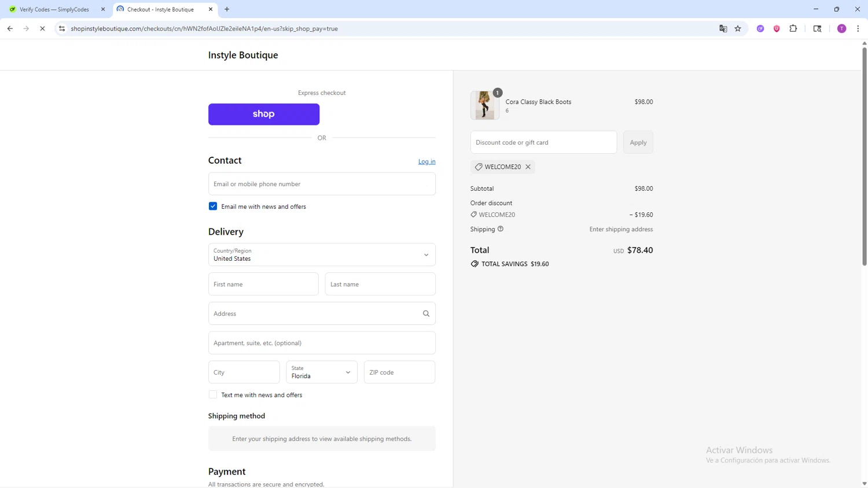Click the browser back arrow
This screenshot has height=488, width=868.
[x=10, y=28]
